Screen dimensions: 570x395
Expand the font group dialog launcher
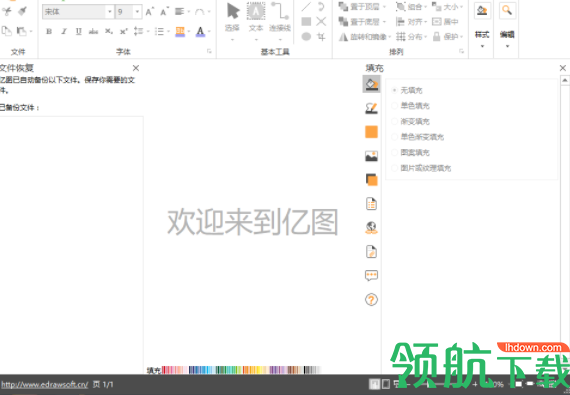point(209,52)
